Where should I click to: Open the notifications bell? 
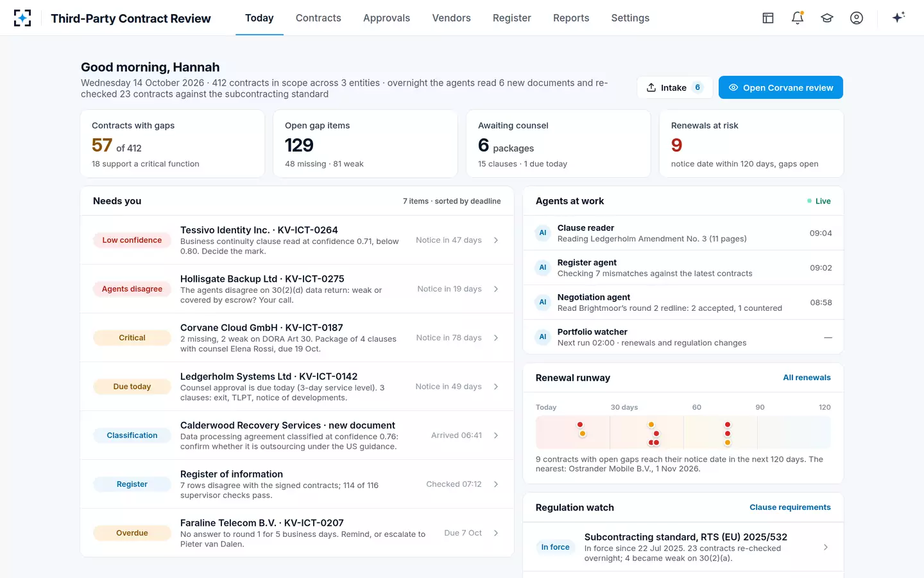point(798,18)
